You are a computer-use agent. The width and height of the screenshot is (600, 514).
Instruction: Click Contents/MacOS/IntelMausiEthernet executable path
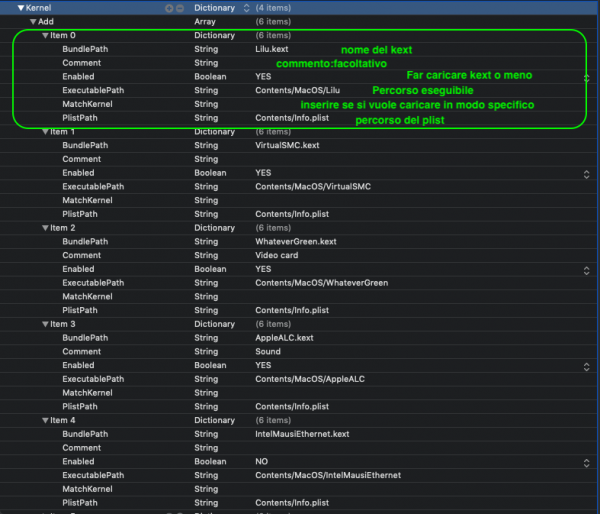pos(328,475)
